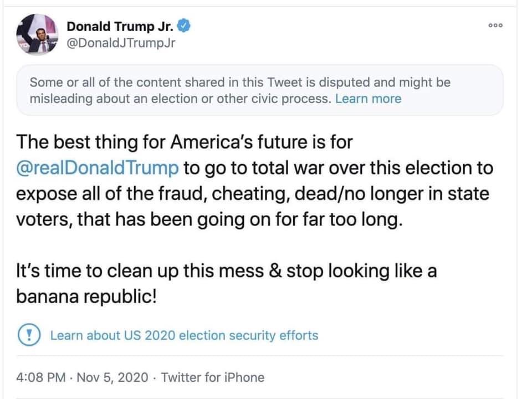532x399 pixels.
Task: Click the Nov 5, 2020 date
Action: click(113, 378)
